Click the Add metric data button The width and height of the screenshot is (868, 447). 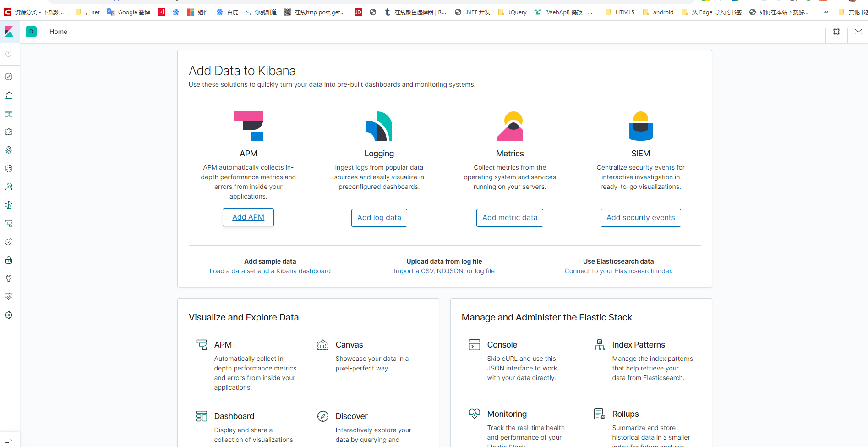pyautogui.click(x=510, y=218)
